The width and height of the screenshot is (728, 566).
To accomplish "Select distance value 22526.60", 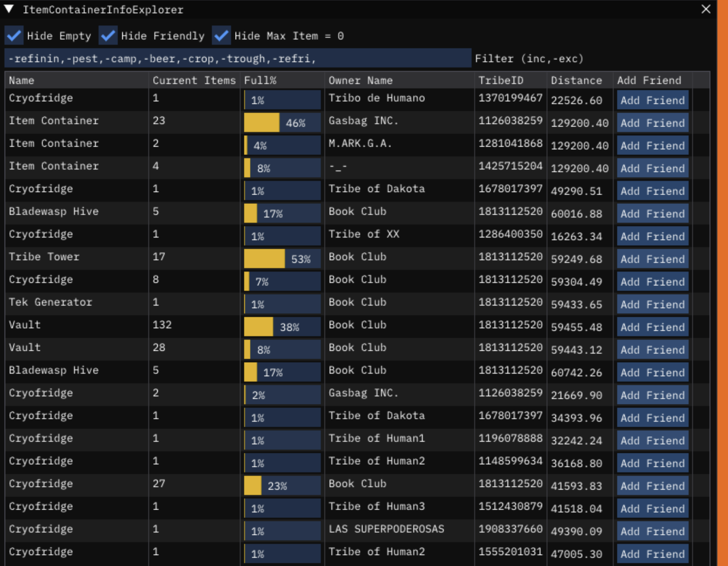I will pos(576,100).
